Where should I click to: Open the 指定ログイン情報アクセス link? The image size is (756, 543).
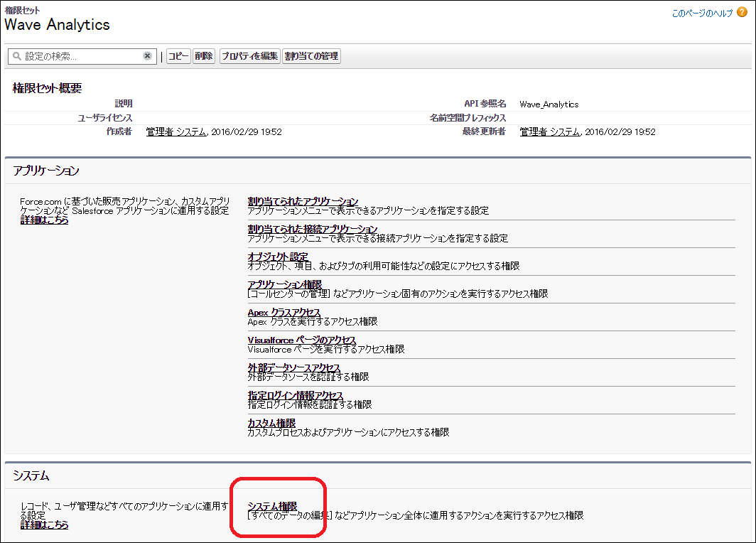click(x=295, y=395)
